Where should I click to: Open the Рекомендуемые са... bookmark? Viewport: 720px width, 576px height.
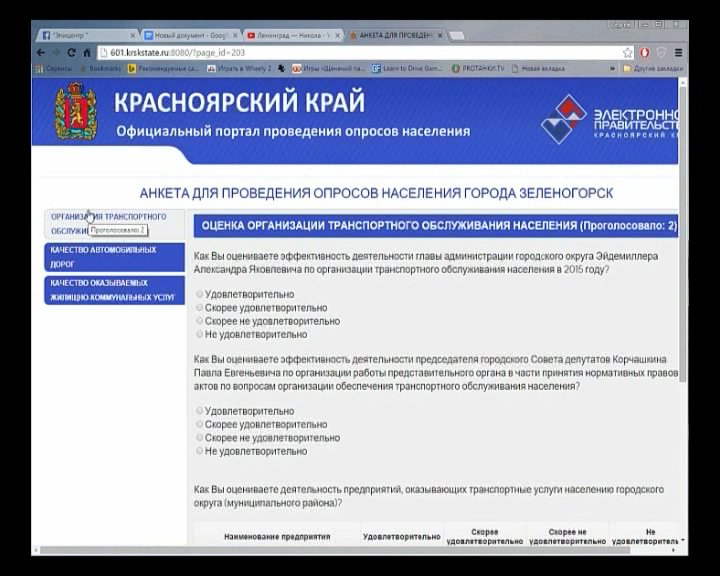163,68
